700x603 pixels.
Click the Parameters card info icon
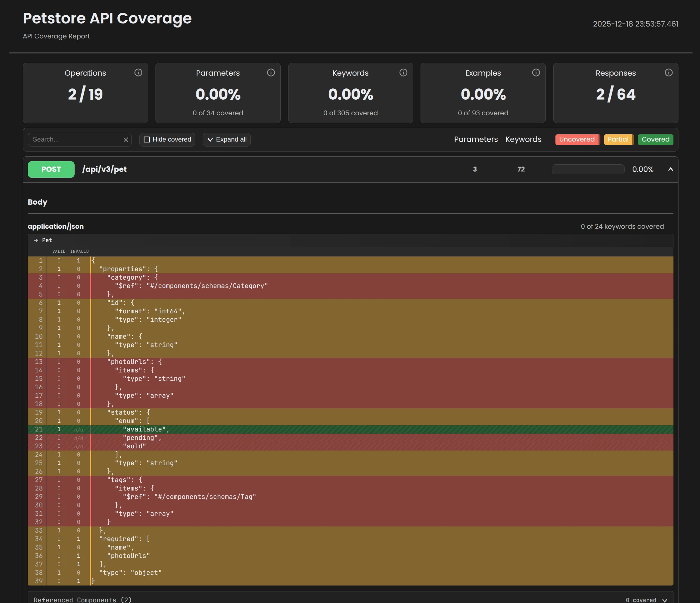[271, 72]
